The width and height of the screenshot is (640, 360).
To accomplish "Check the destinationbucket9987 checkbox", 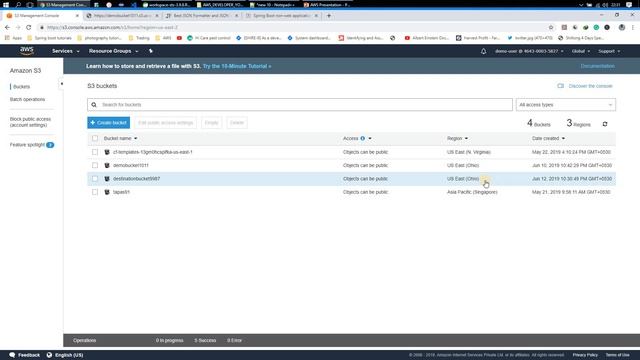I will 95,179.
